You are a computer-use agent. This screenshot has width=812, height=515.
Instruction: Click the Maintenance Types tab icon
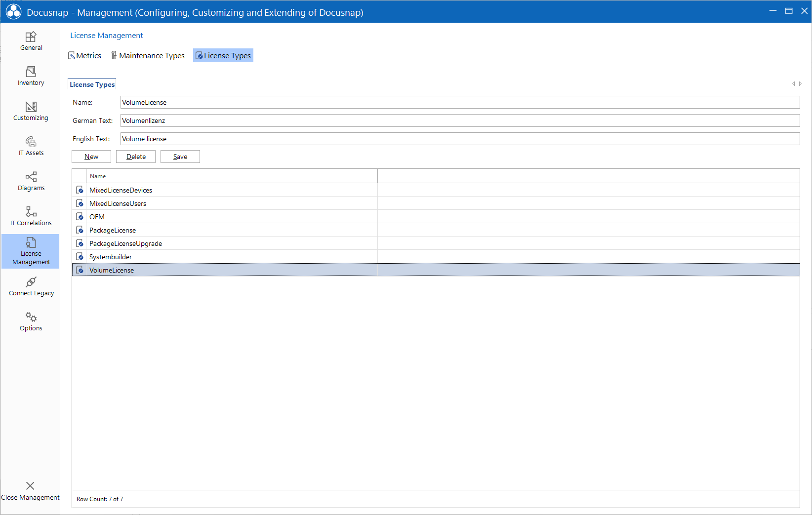[x=114, y=56]
